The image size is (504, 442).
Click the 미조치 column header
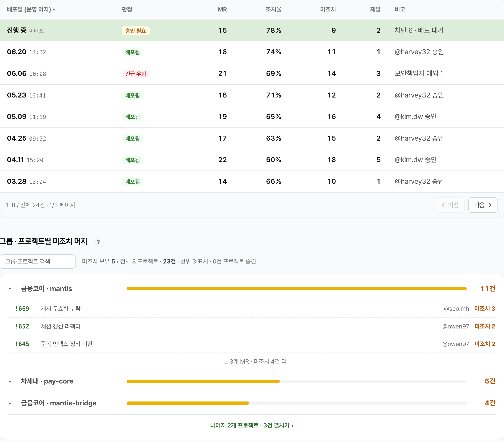(x=328, y=9)
